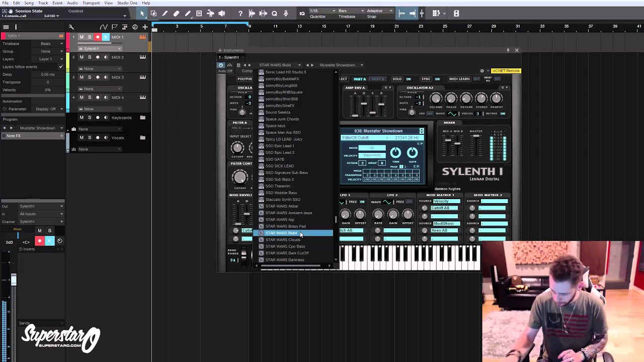The width and height of the screenshot is (644, 362).
Task: Enable the Layers follow events checkbox
Action: pyautogui.click(x=60, y=66)
